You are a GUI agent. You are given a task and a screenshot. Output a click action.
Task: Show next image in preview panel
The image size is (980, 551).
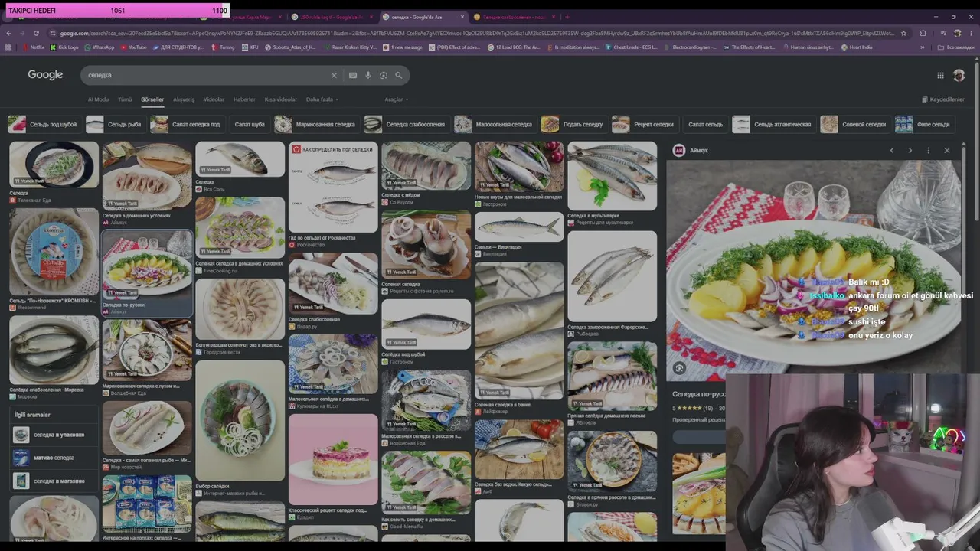[910, 150]
